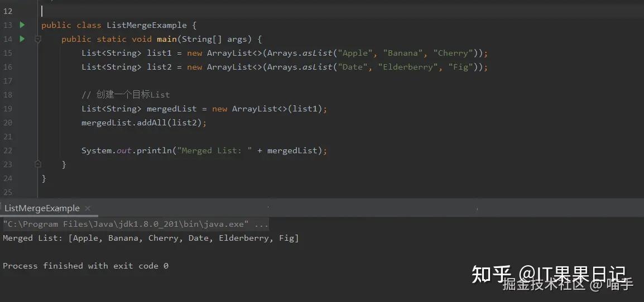644x302 pixels.
Task: Click run icon beside main method
Action: (22, 39)
